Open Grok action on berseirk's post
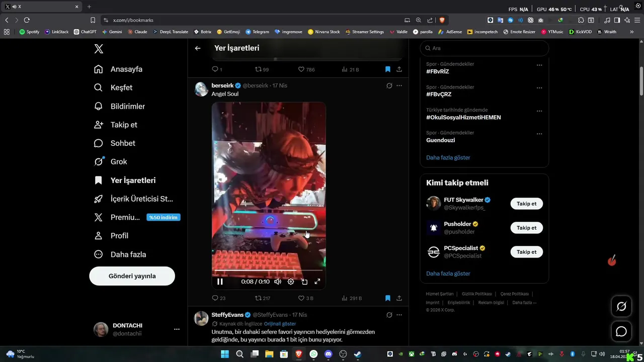The height and width of the screenshot is (362, 644). click(389, 85)
